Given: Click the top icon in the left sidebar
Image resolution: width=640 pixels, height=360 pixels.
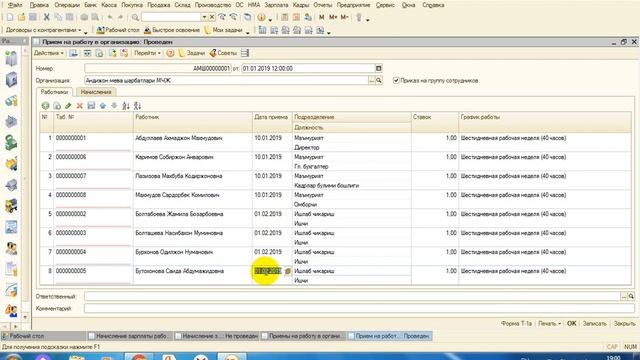Looking at the screenshot, I should 11,58.
